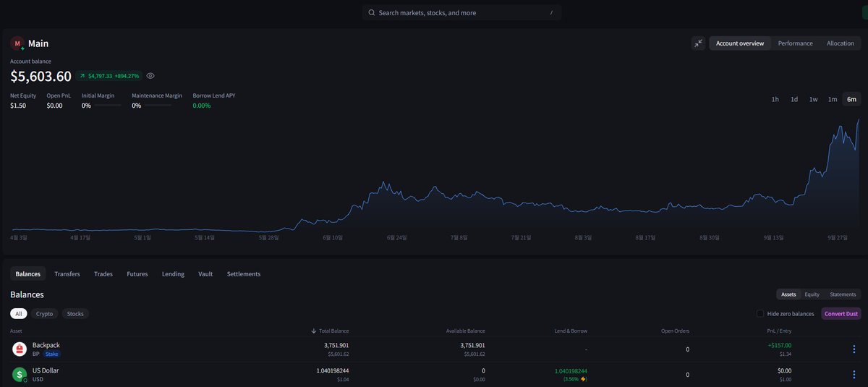Switch to Allocation view
This screenshot has height=387, width=868.
pyautogui.click(x=840, y=43)
